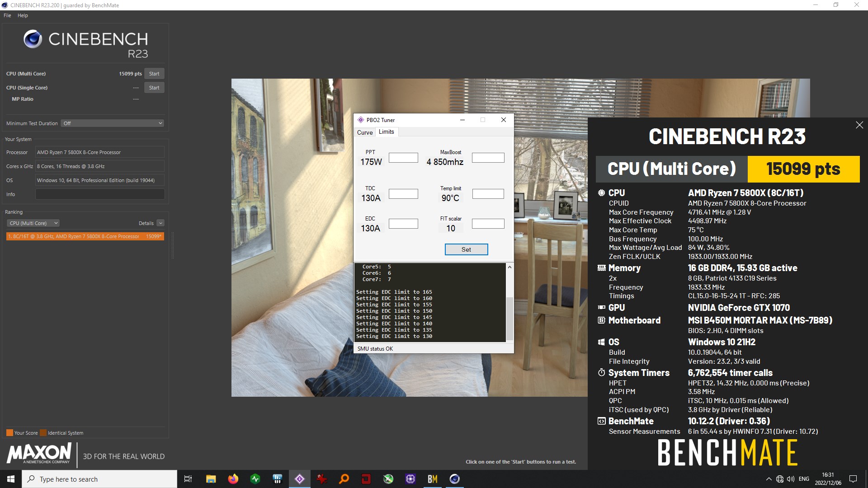
Task: Open the CPU (Multi Core) ranking dropdown
Action: 33,223
